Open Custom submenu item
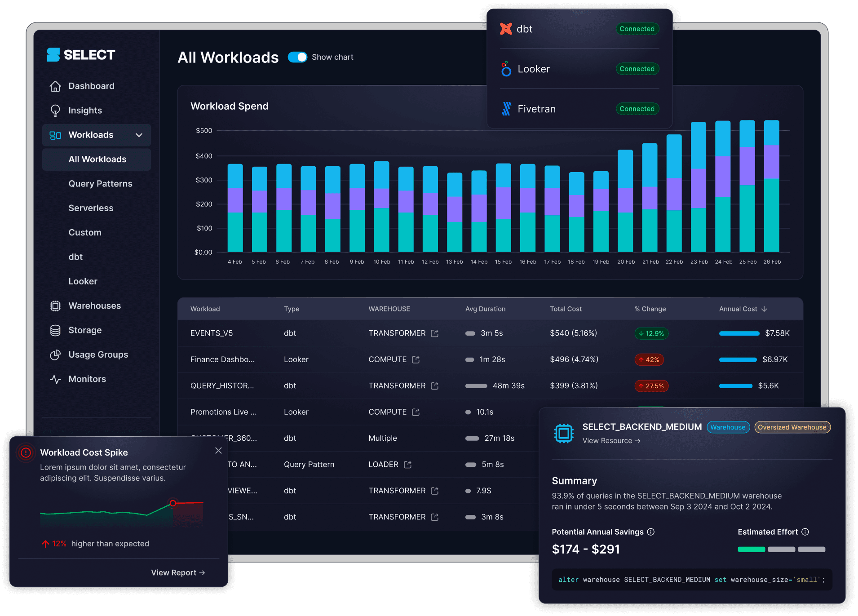The width and height of the screenshot is (858, 616). 85,233
